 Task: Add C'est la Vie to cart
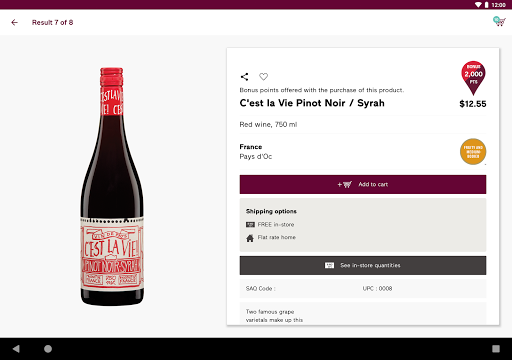coord(363,184)
